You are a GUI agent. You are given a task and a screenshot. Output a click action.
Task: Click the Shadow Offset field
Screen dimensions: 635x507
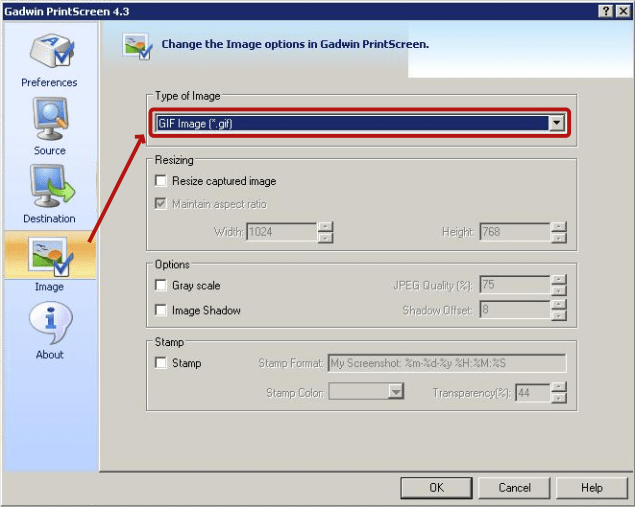515,310
